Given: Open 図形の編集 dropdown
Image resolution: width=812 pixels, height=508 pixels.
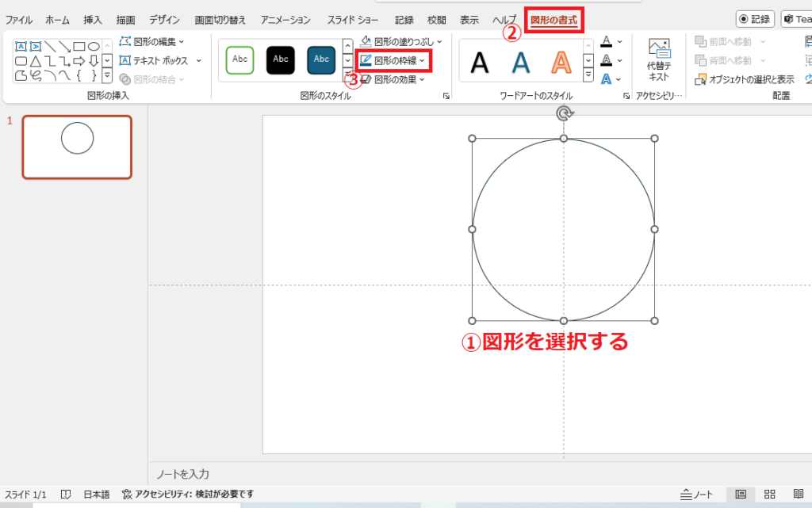Looking at the screenshot, I should [151, 41].
